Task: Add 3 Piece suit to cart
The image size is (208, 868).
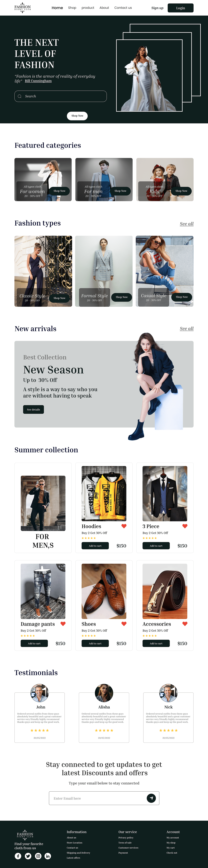Action: [x=156, y=546]
